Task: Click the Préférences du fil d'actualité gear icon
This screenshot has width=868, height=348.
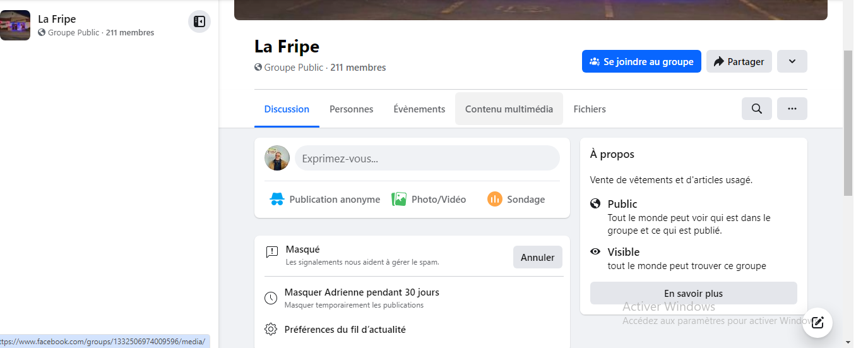Action: 271,330
